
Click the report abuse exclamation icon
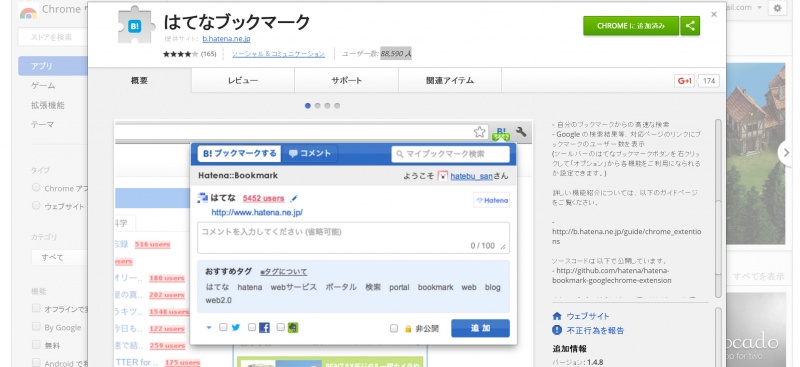pos(557,330)
